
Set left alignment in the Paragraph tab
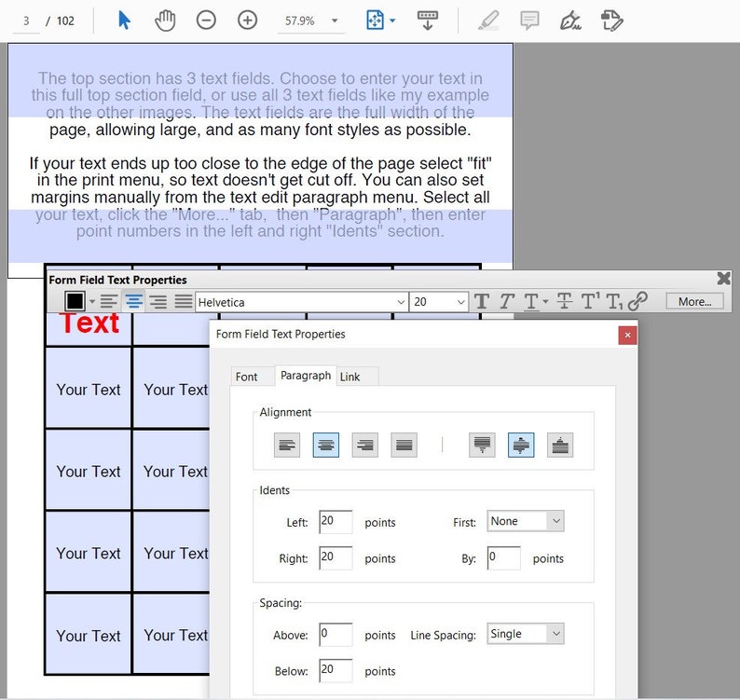(x=286, y=445)
